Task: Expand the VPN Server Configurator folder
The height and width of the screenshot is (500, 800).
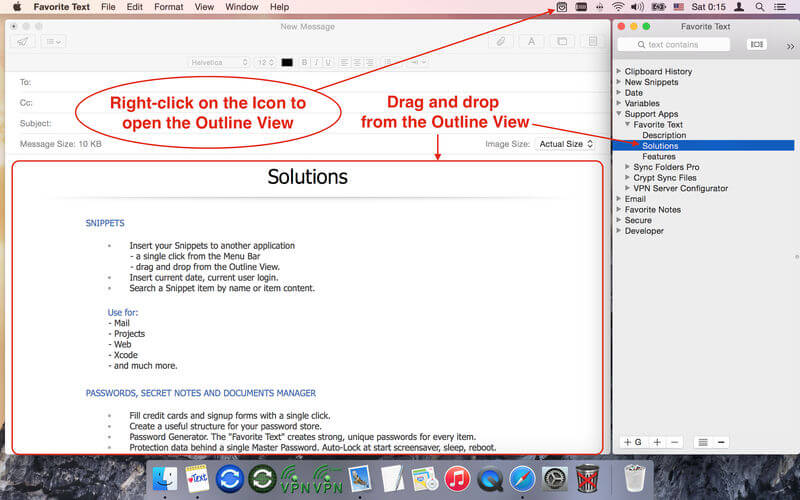Action: [x=628, y=188]
